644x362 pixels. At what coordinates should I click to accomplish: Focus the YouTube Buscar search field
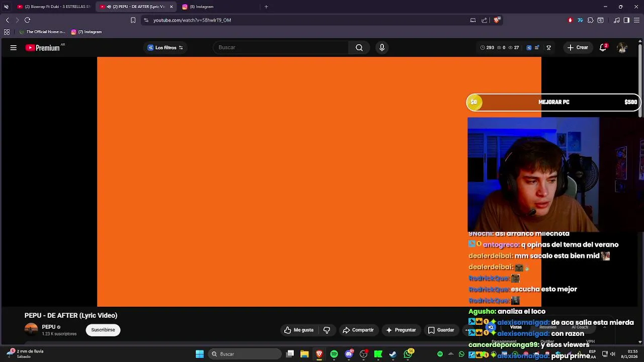click(282, 48)
